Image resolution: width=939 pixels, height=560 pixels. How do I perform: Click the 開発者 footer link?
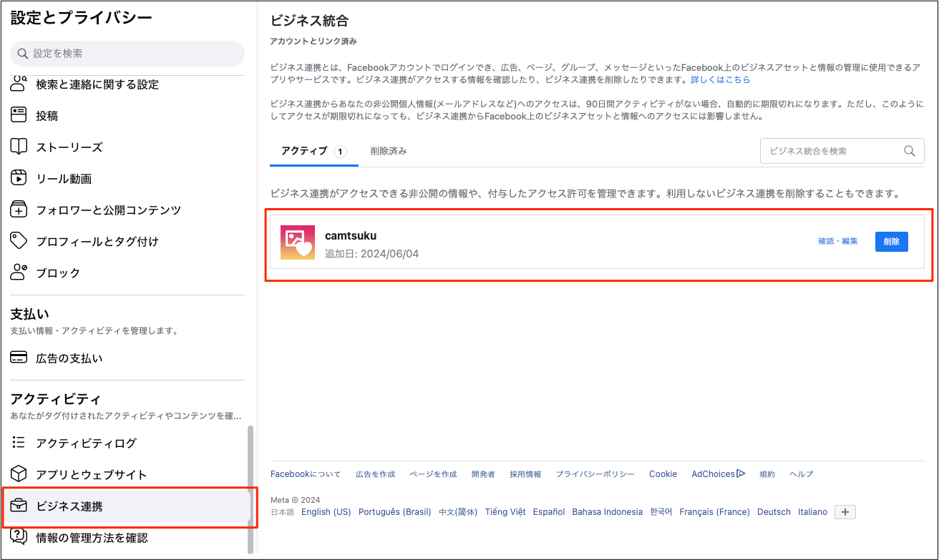point(483,474)
